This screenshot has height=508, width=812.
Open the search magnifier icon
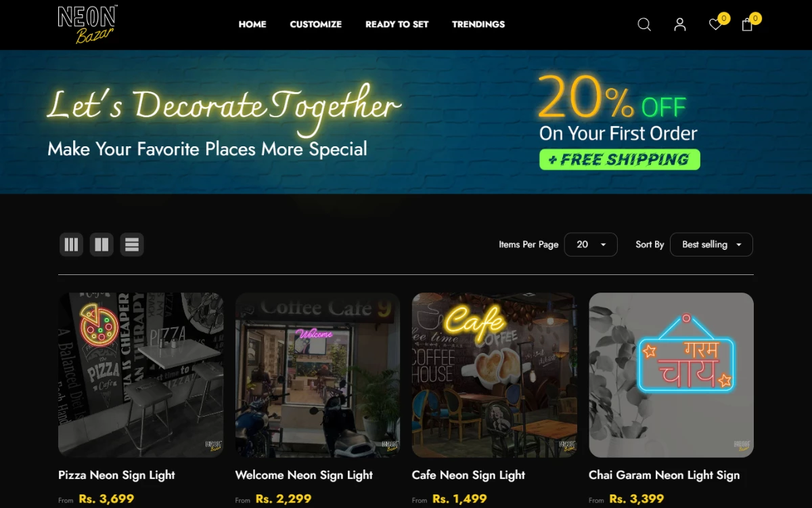tap(644, 24)
